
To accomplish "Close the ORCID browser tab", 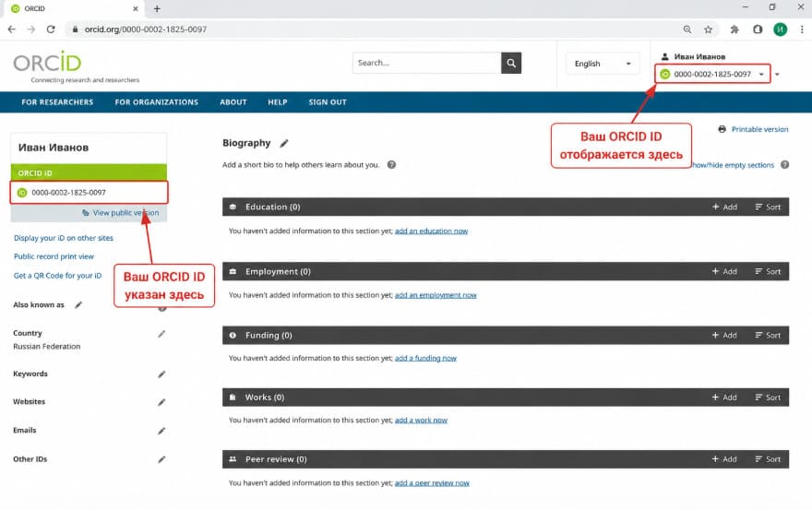I will [135, 9].
